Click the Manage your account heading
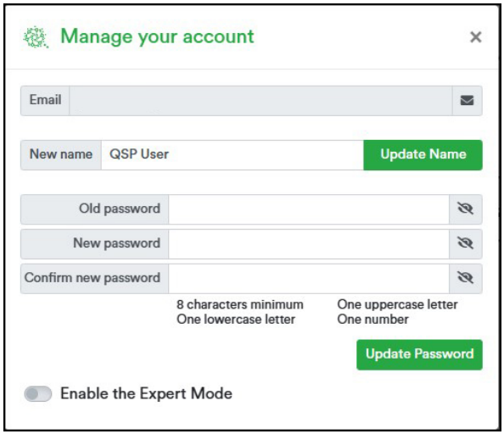 [x=157, y=37]
